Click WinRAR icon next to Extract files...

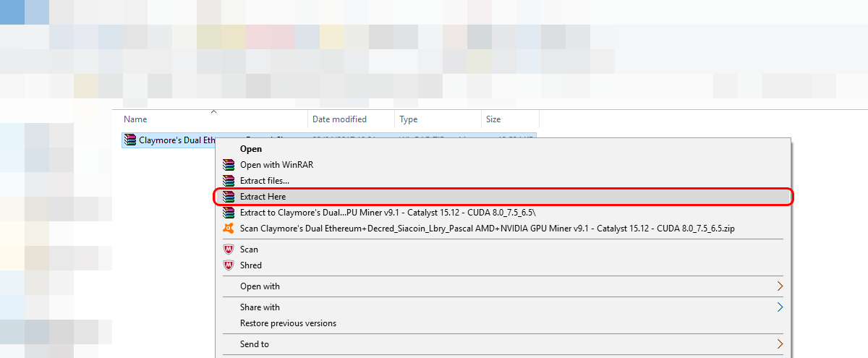click(x=229, y=181)
